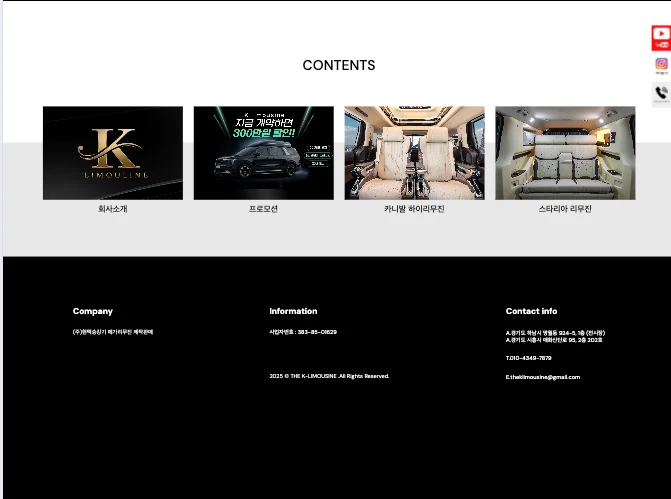The height and width of the screenshot is (499, 671).
Task: Open the K Limousine logo thumbnail
Action: [113, 153]
